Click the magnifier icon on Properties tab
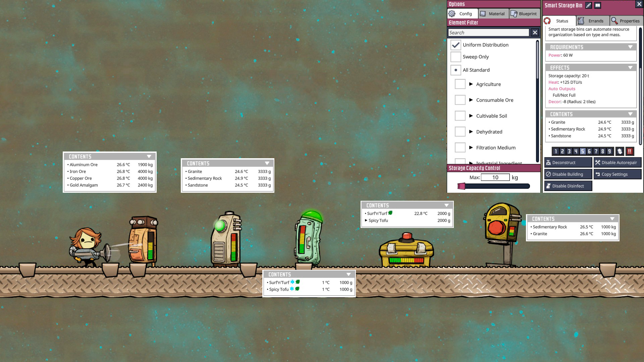This screenshot has width=644, height=362. pyautogui.click(x=614, y=21)
